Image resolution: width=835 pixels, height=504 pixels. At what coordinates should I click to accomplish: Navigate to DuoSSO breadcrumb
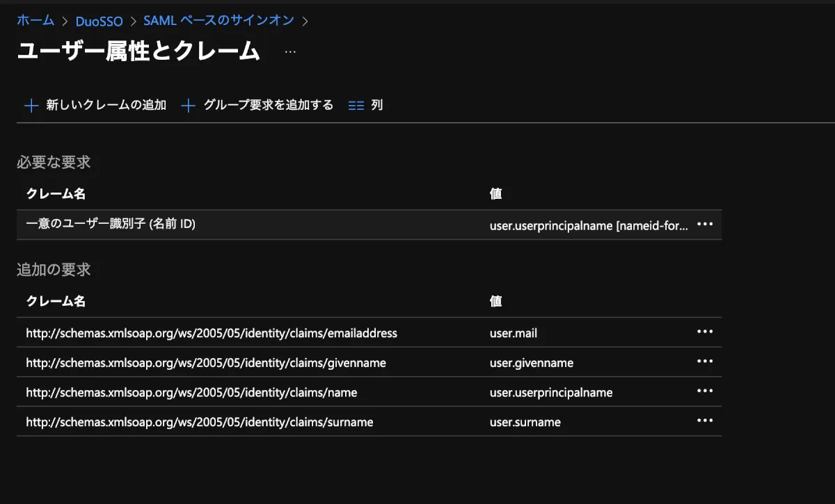tap(99, 21)
